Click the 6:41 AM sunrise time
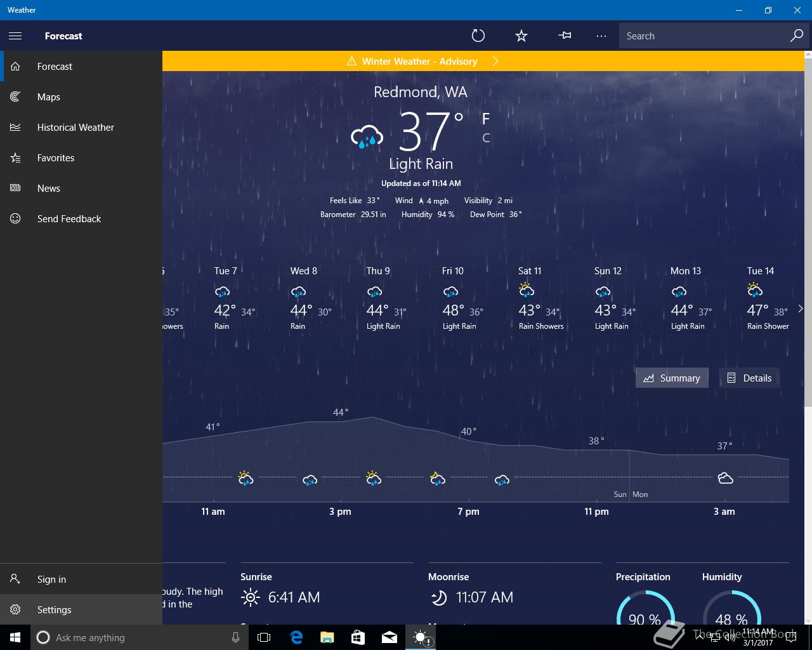Screen dimensions: 812x650 pyautogui.click(x=294, y=597)
